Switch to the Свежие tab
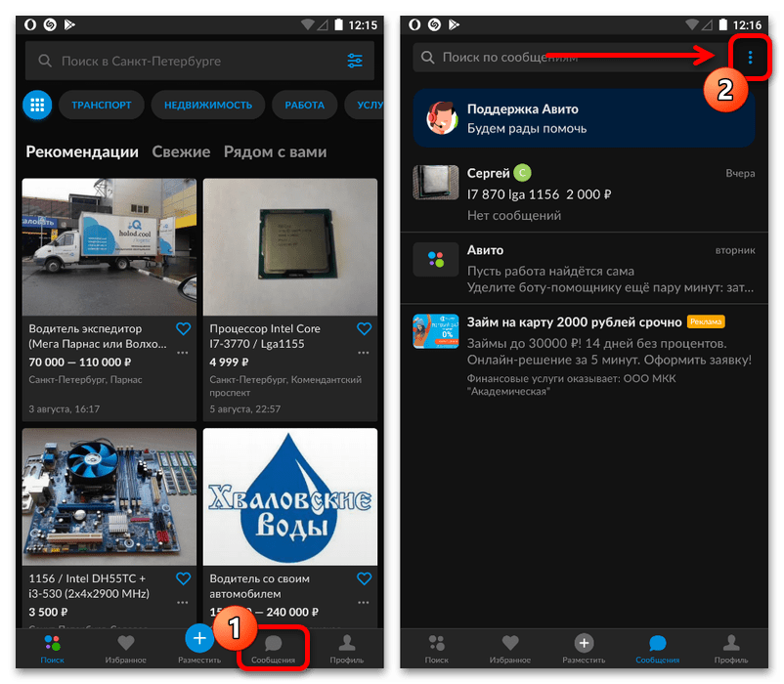The height and width of the screenshot is (684, 784). (x=181, y=151)
